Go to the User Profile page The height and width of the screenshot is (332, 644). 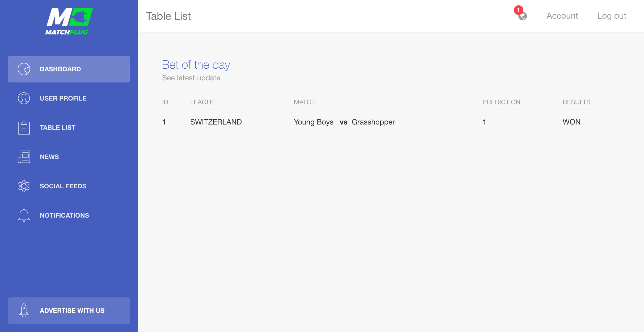(x=69, y=98)
